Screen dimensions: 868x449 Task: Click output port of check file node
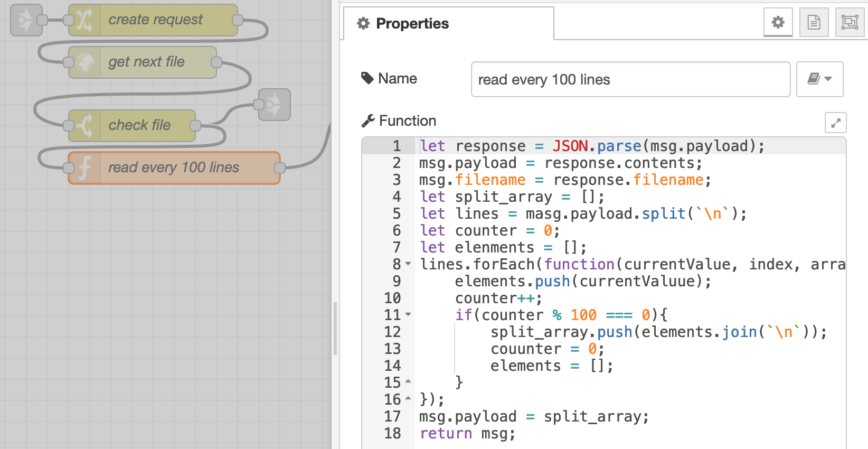[195, 126]
